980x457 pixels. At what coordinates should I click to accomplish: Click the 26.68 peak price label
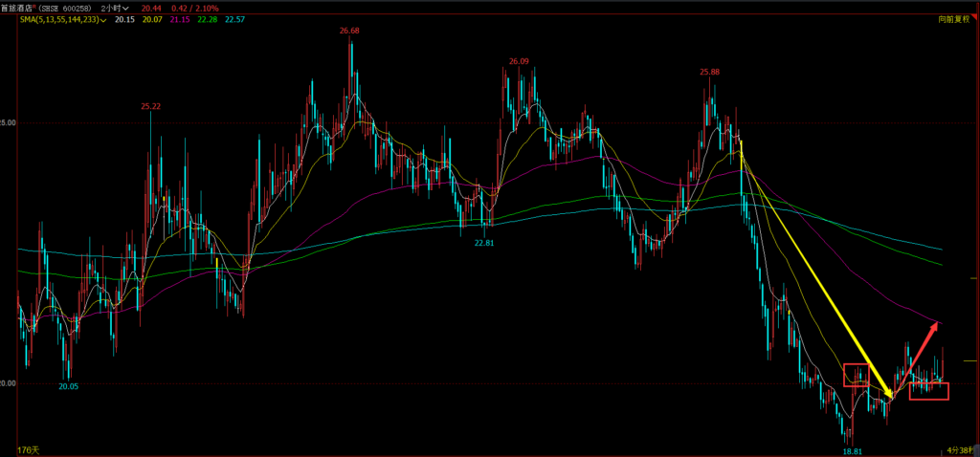pyautogui.click(x=350, y=30)
